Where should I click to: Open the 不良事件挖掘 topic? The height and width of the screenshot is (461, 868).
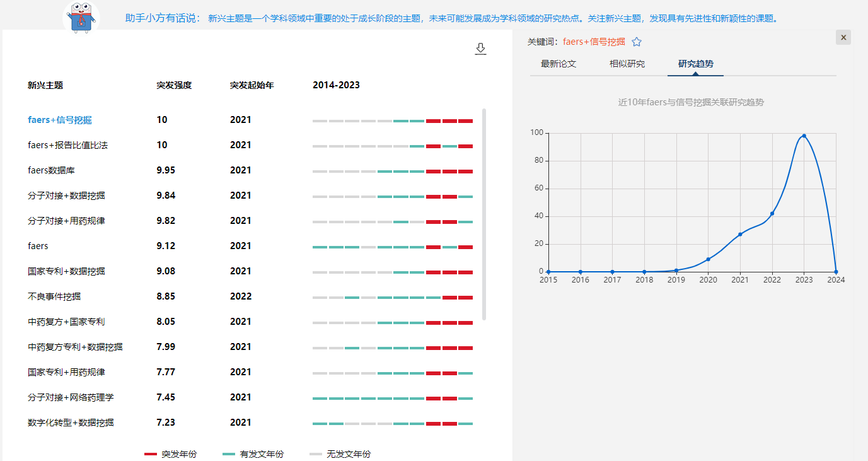tap(54, 296)
